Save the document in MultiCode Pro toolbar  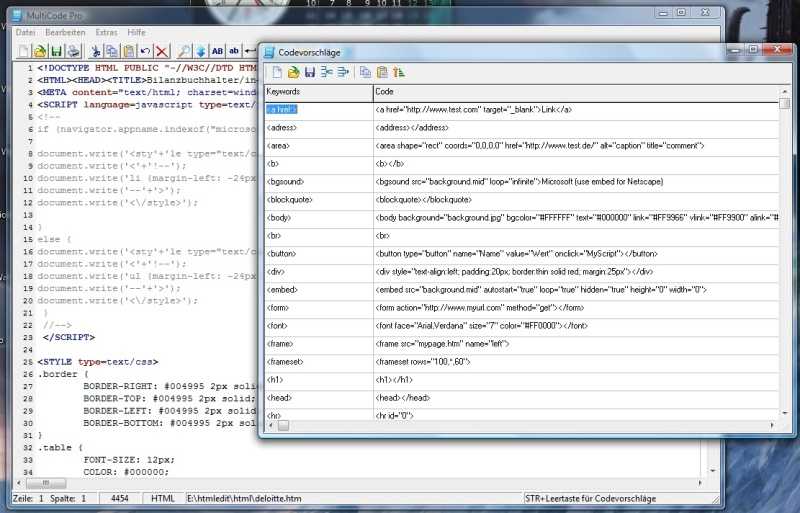click(x=57, y=51)
